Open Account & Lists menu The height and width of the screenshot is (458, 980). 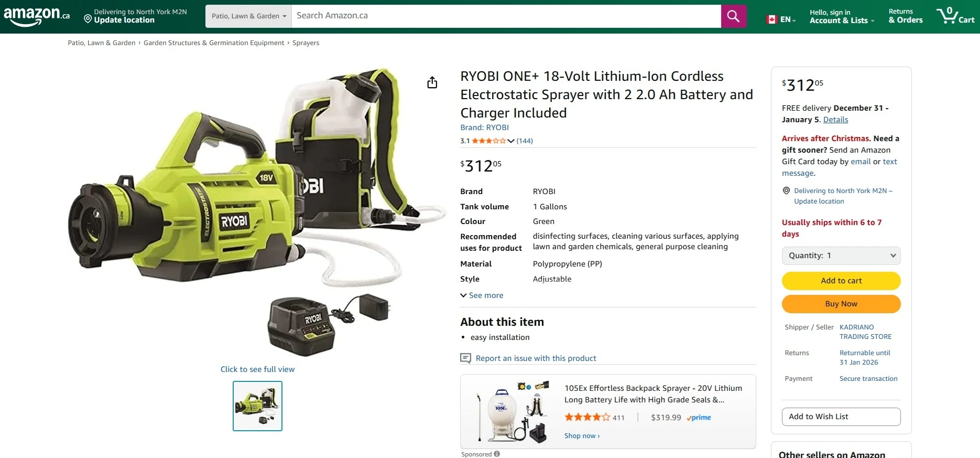coord(842,16)
